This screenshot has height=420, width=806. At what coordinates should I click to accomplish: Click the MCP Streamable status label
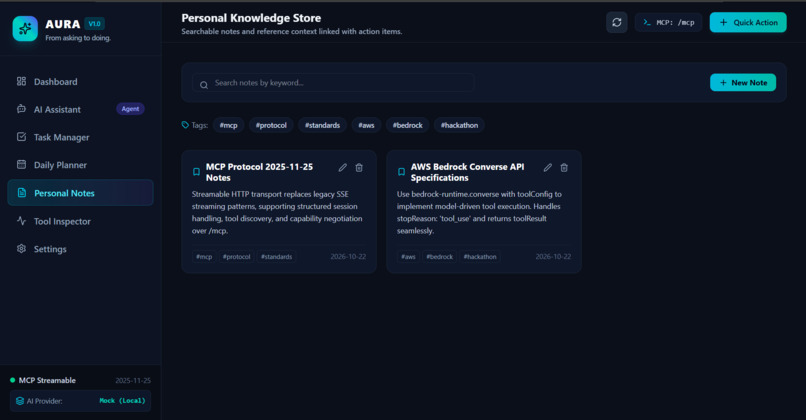(47, 380)
